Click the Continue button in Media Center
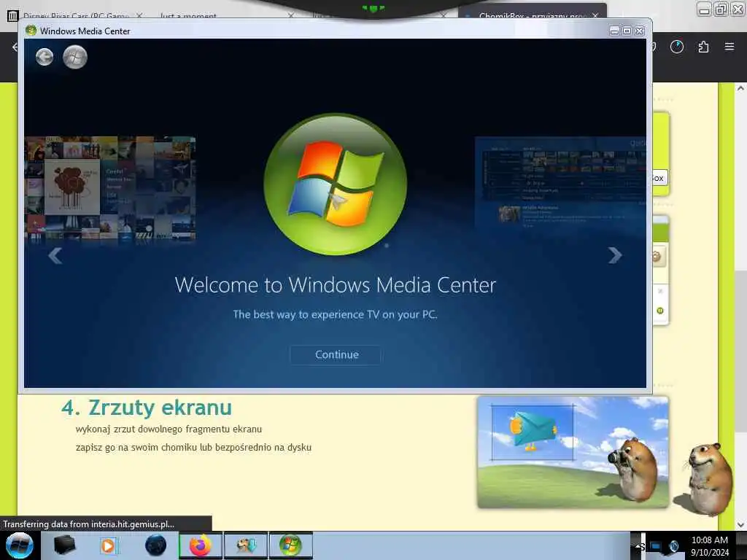This screenshot has width=747, height=560. coord(336,355)
